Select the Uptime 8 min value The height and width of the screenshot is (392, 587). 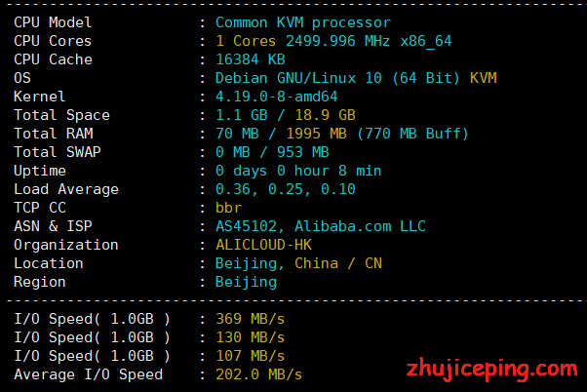[x=360, y=171]
